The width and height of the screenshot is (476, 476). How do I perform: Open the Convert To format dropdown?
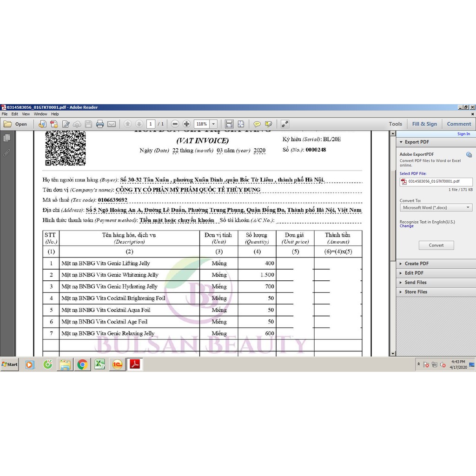(x=436, y=208)
